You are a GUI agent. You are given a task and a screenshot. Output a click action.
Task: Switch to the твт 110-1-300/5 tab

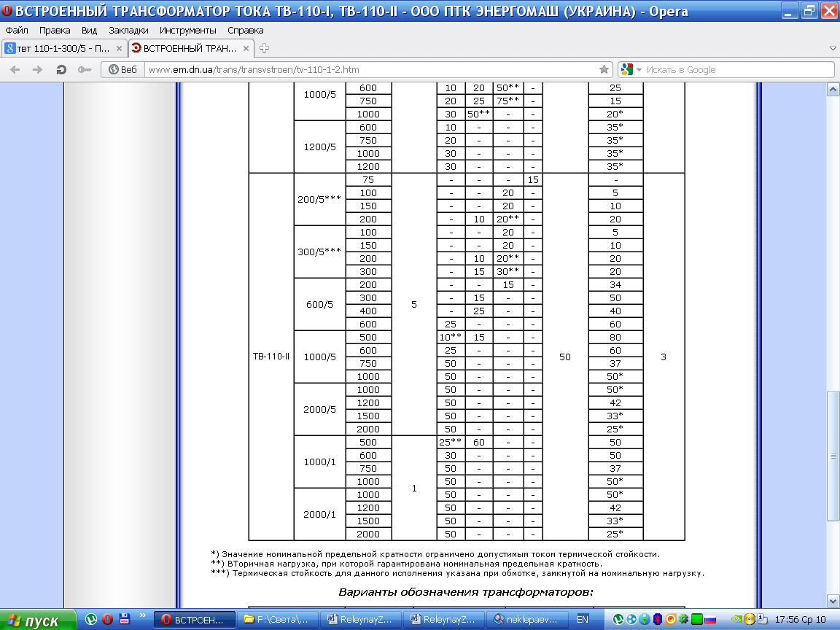click(x=64, y=48)
